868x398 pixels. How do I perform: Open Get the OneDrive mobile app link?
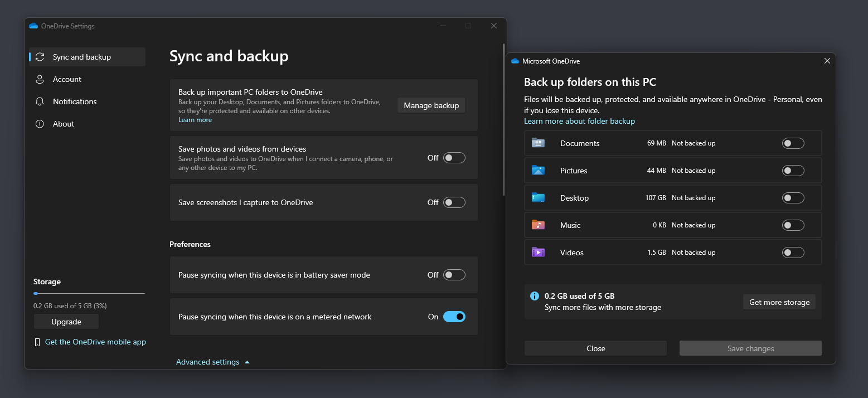coord(95,342)
